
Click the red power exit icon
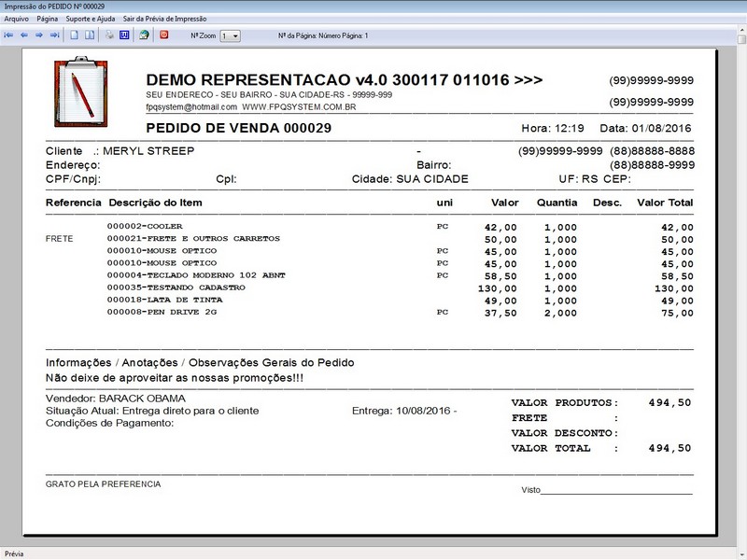click(164, 35)
